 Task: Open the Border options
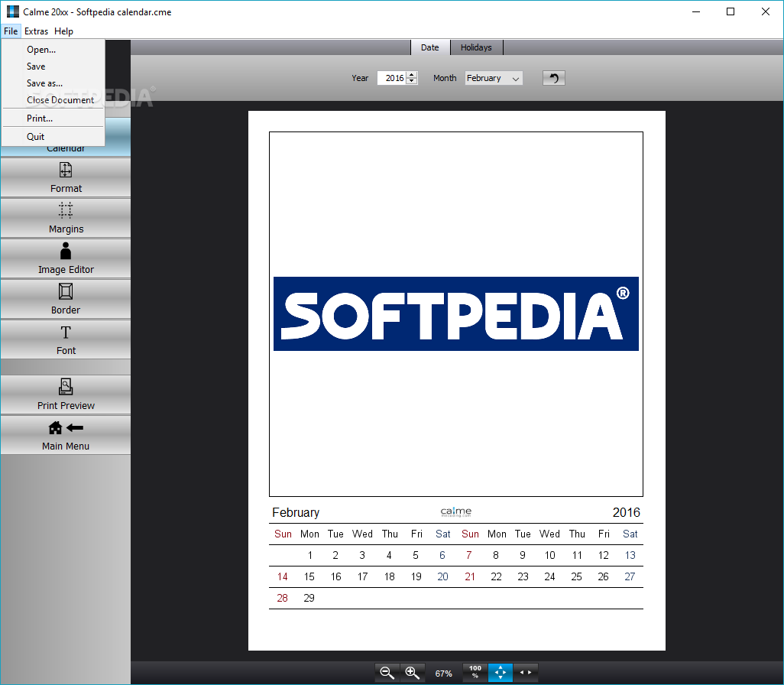(x=66, y=299)
